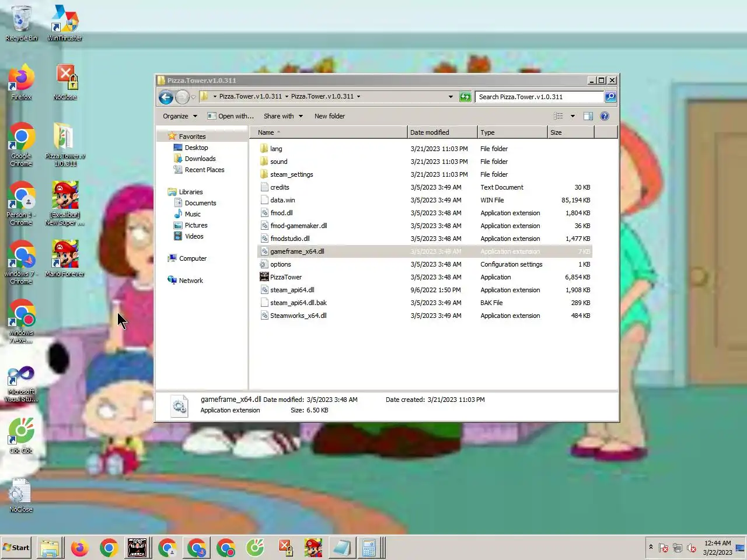Click the NoClose red X taskbar icon

click(285, 548)
